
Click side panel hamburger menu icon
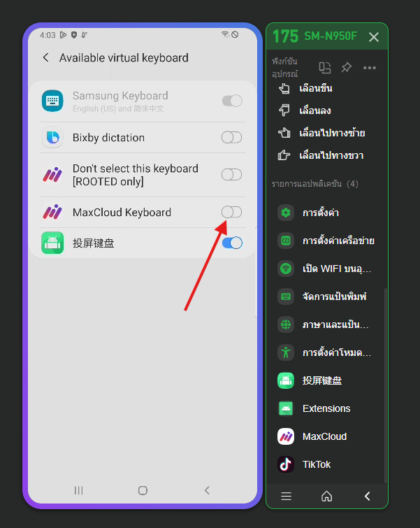click(x=286, y=496)
